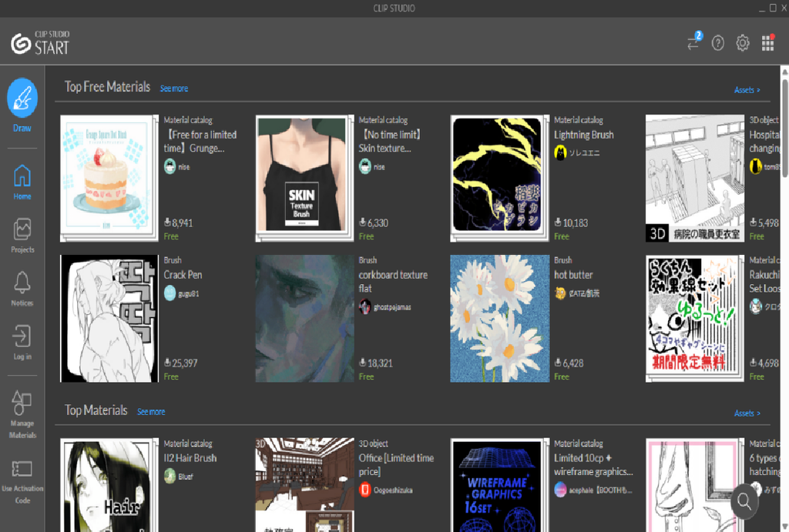Open Manage Materials
This screenshot has height=532, width=789.
[22, 415]
